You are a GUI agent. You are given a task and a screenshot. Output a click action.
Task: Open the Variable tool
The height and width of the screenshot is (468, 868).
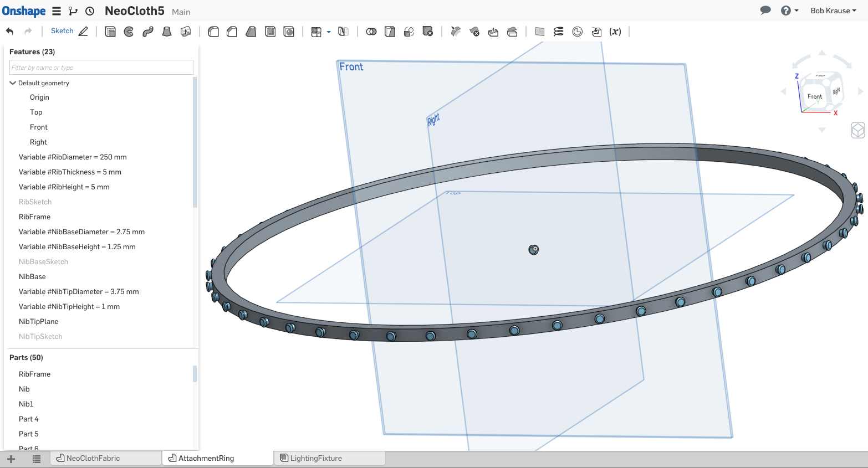point(615,32)
